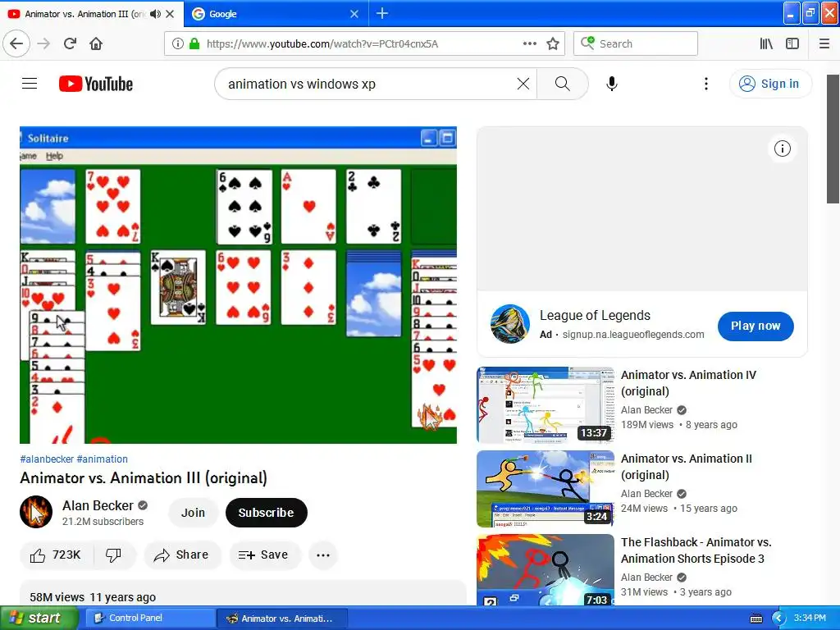Click the 58M views description box

(243, 593)
